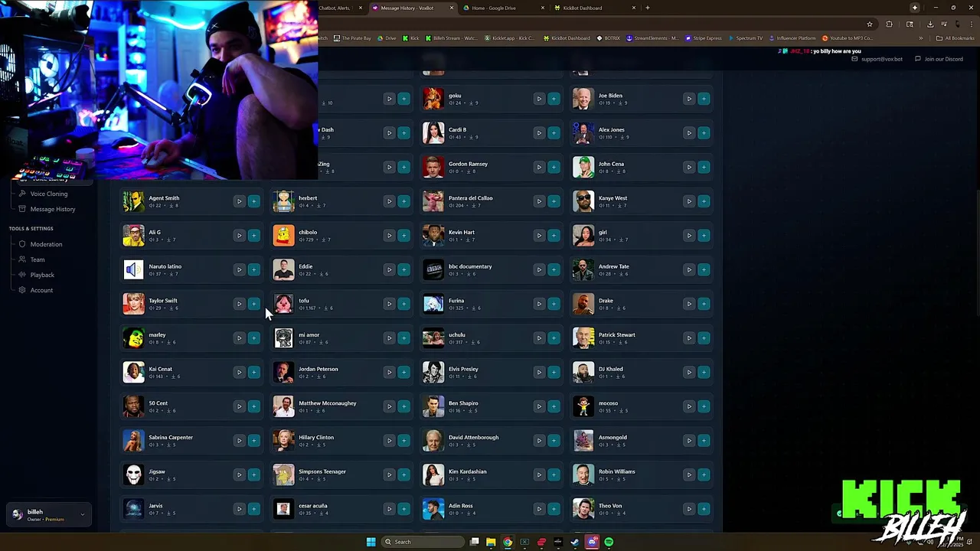Image resolution: width=980 pixels, height=551 pixels.
Task: Add the Pantera del Callao voice
Action: click(x=554, y=201)
